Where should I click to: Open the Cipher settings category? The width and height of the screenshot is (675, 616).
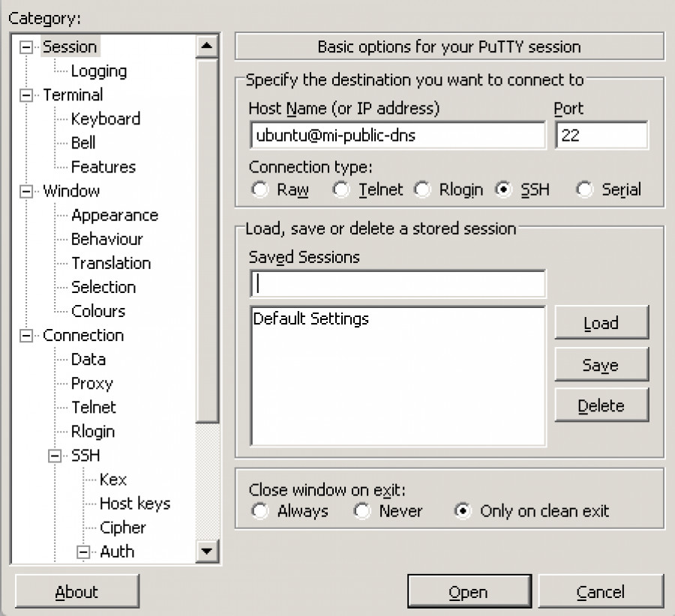(x=123, y=528)
